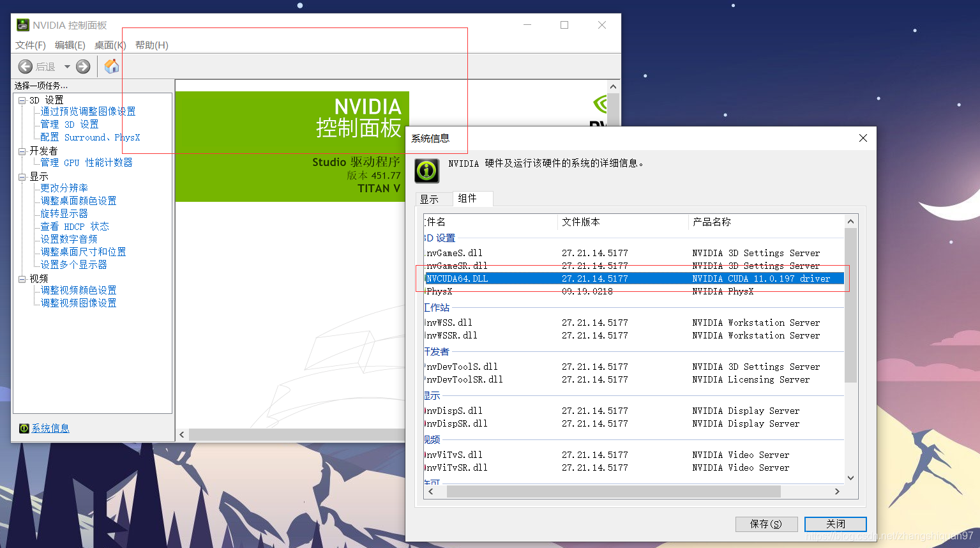The height and width of the screenshot is (548, 980).
Task: Click the NVIDIA panel scroll-left arrow
Action: pyautogui.click(x=182, y=435)
